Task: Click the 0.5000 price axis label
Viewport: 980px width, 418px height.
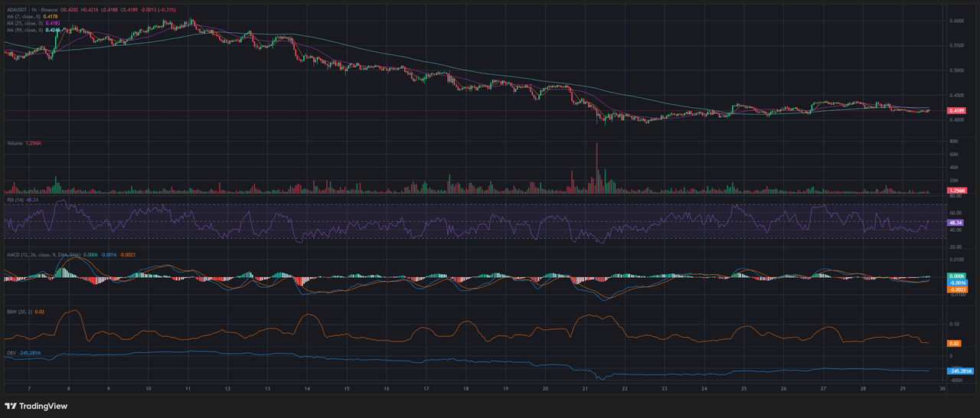Action: click(956, 70)
